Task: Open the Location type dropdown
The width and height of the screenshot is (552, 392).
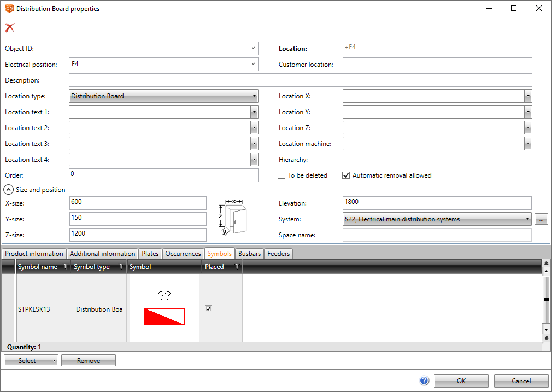Action: click(163, 96)
